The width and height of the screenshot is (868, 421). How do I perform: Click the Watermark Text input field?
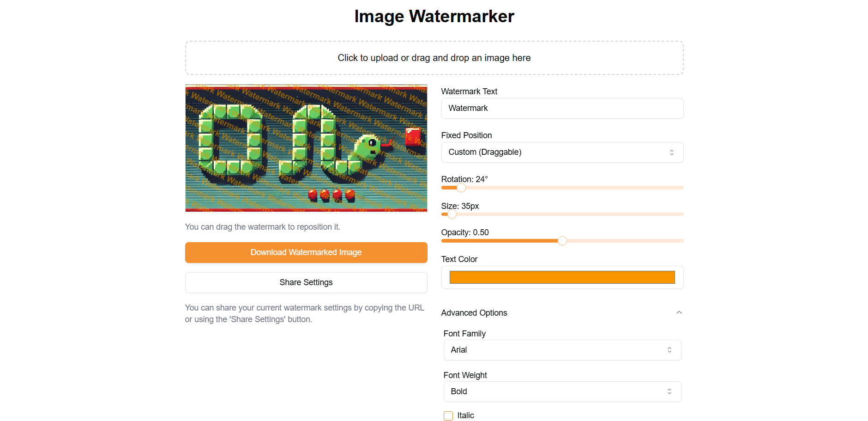coord(562,108)
